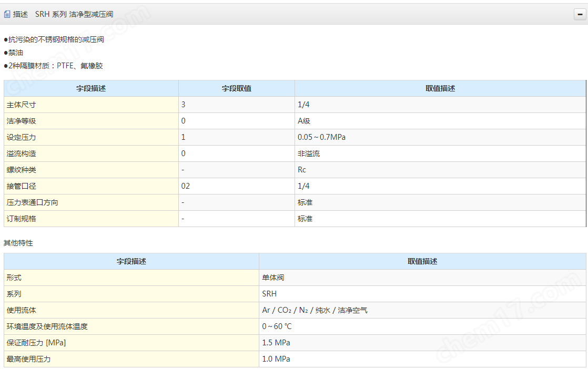Click the panel title SRH 系列 洁净型减压阀

(x=74, y=14)
